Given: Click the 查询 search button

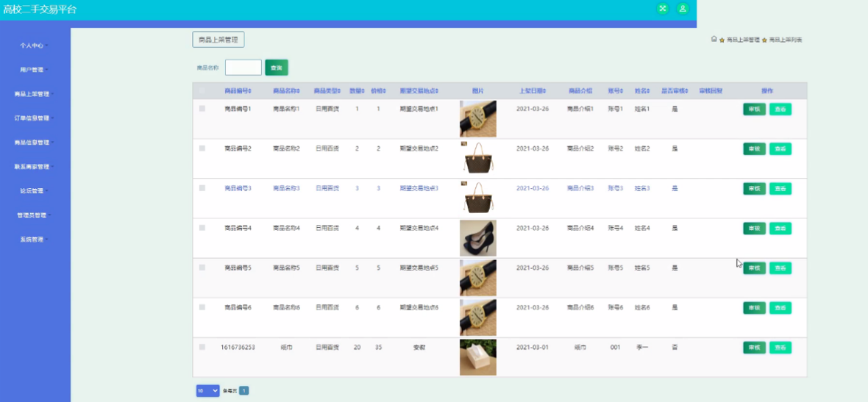Looking at the screenshot, I should point(276,68).
